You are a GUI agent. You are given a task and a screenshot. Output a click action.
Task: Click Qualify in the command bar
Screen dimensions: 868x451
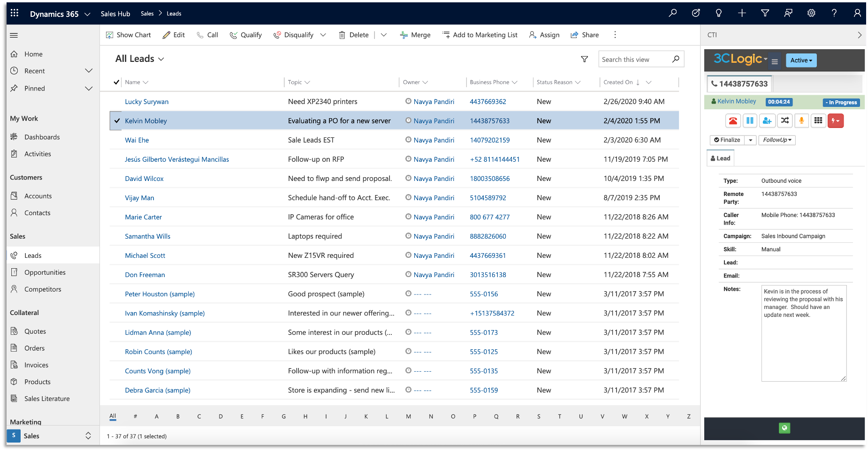tap(245, 35)
